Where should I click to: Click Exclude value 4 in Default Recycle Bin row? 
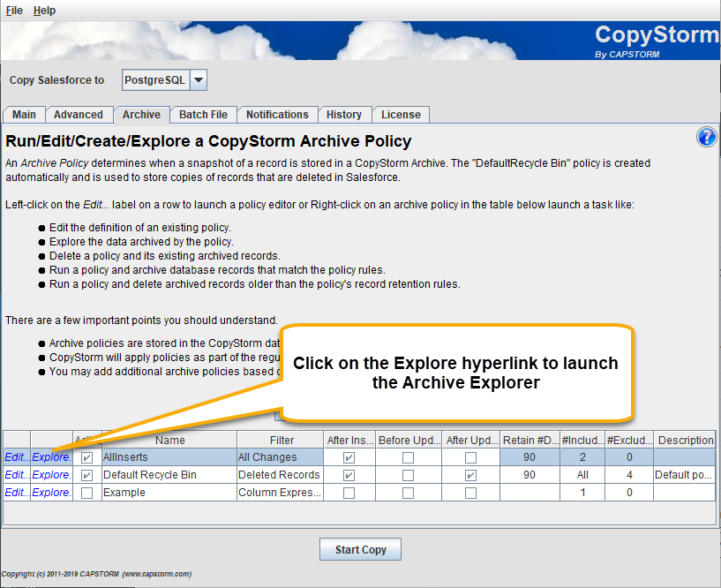click(x=629, y=475)
